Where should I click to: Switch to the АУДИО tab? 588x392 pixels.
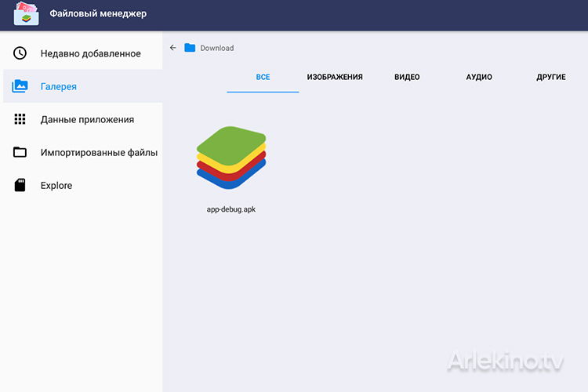pyautogui.click(x=479, y=78)
